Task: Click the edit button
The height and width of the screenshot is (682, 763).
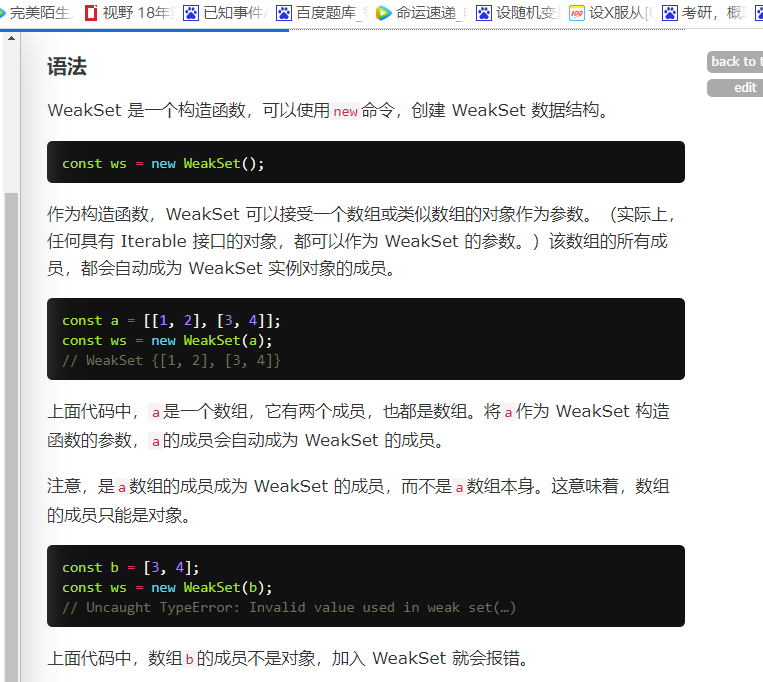Action: [735, 88]
